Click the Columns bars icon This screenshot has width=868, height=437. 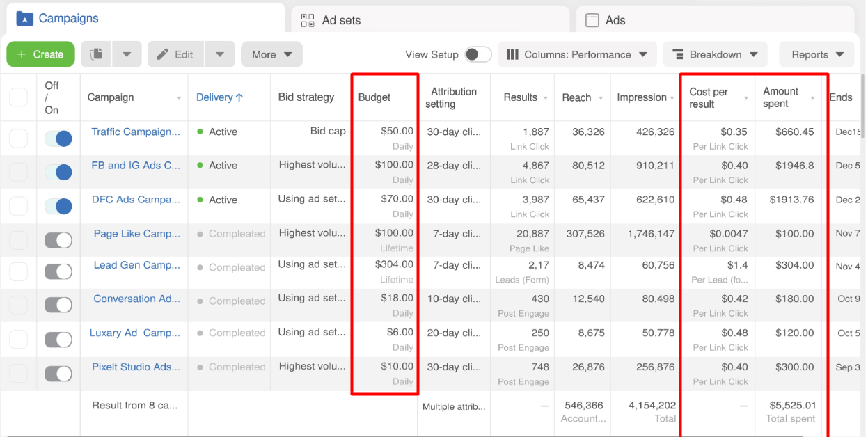[x=512, y=54]
